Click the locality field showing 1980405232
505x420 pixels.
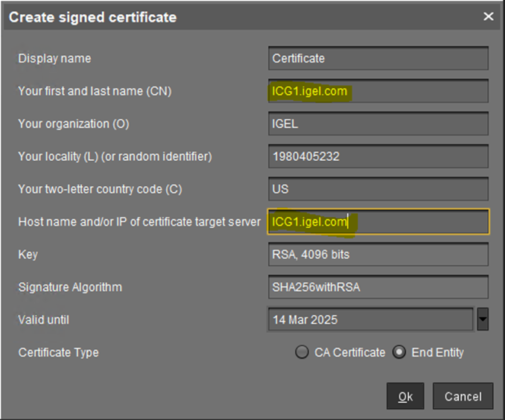point(378,156)
